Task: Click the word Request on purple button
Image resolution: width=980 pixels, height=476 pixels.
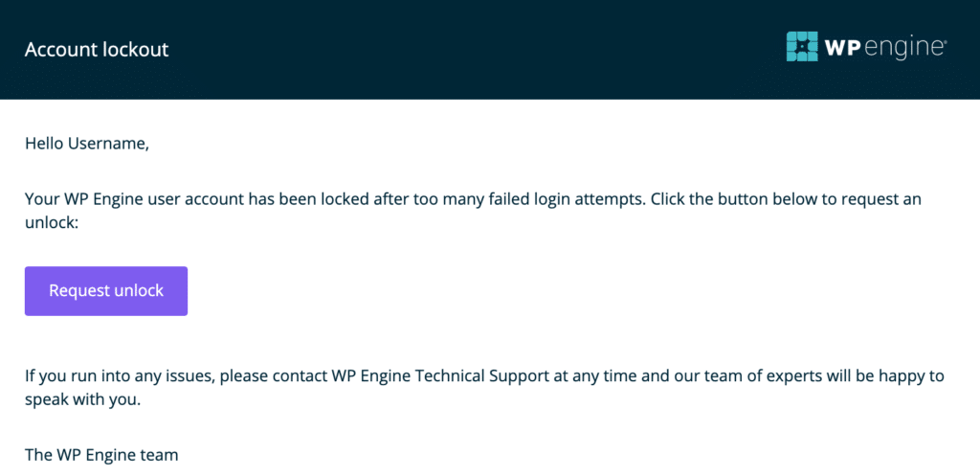Action: pos(79,291)
